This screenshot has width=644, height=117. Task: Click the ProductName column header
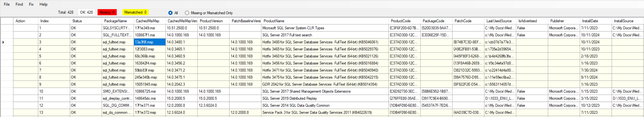coord(274,21)
